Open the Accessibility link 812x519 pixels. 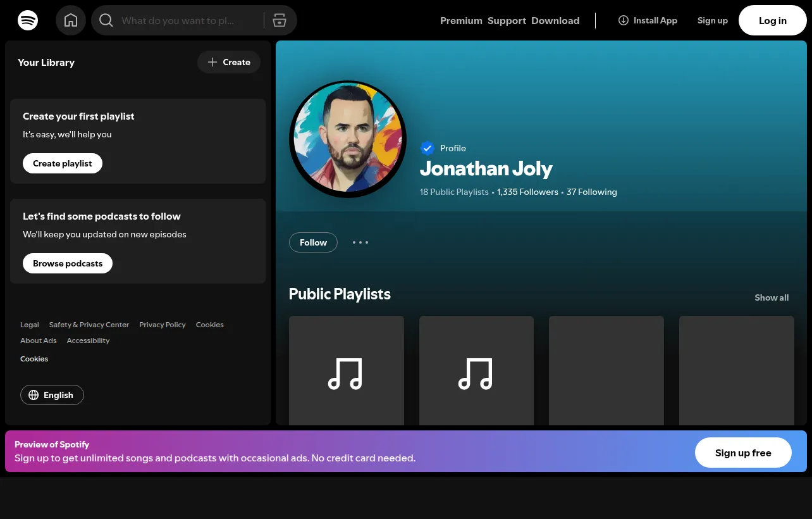pyautogui.click(x=88, y=341)
